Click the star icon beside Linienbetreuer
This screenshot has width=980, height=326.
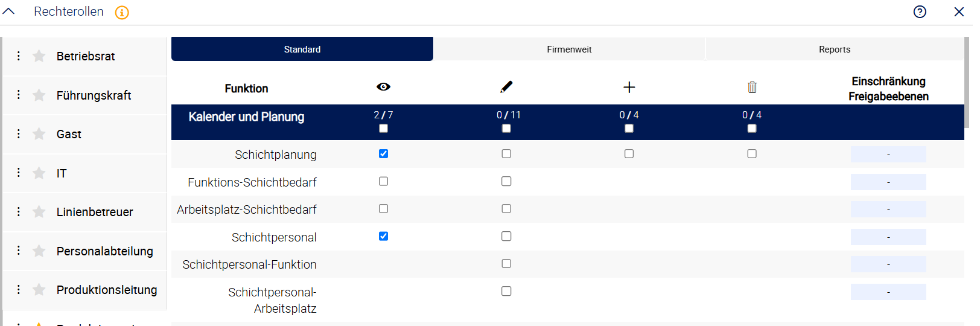(x=39, y=212)
